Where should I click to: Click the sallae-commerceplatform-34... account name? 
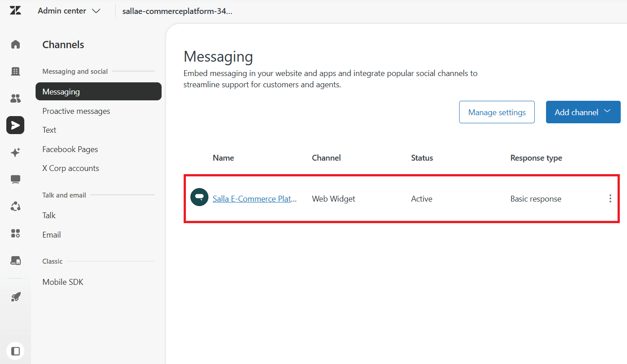(177, 11)
